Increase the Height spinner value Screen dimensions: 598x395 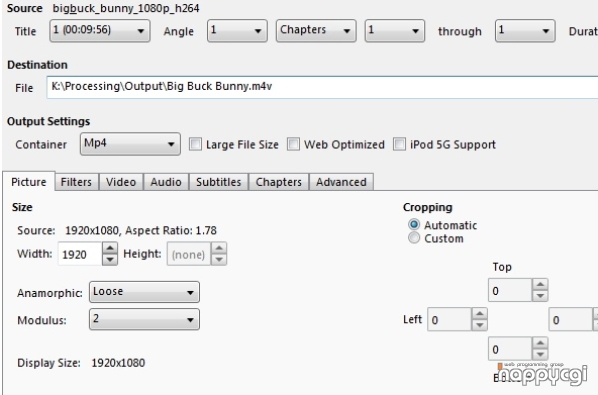(x=219, y=248)
